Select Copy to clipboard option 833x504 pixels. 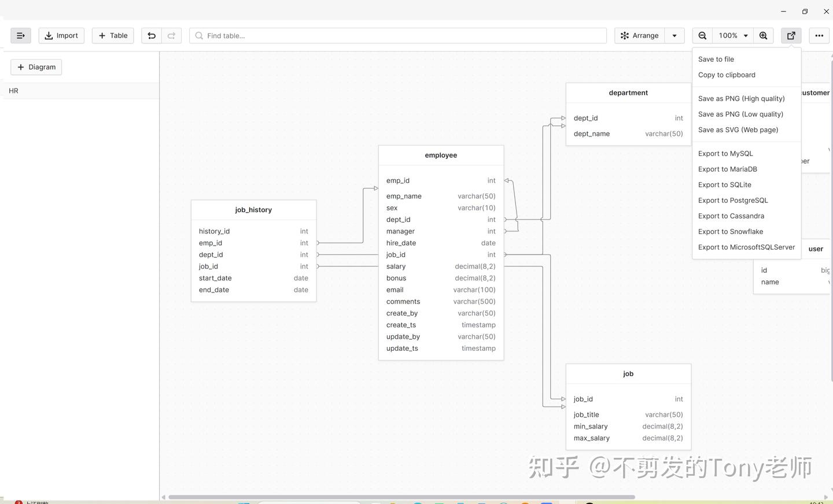pos(727,75)
